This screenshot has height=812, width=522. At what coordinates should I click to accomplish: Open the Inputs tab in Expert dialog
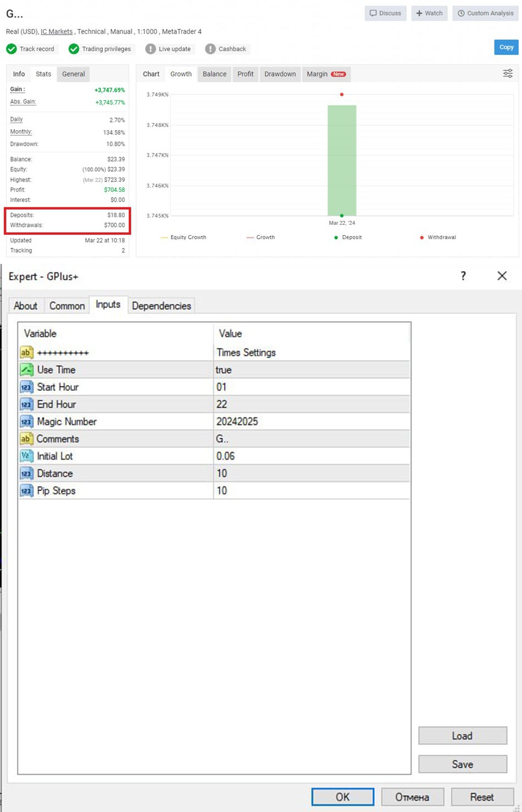point(108,305)
